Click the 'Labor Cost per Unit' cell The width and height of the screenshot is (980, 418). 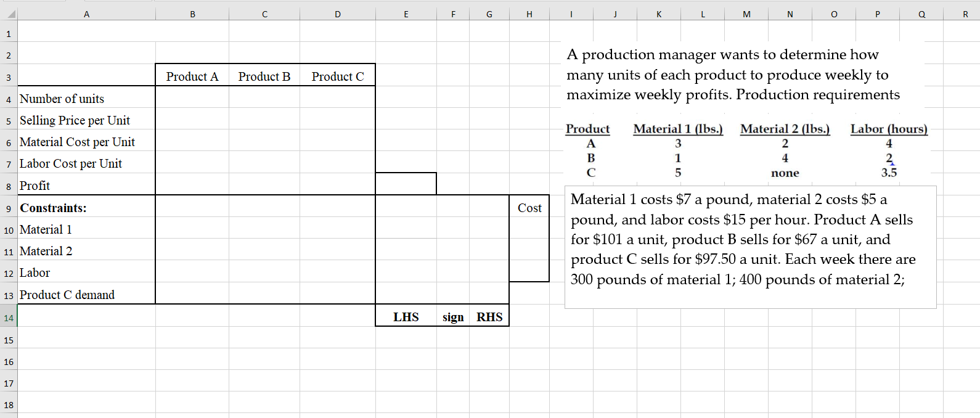[x=86, y=163]
